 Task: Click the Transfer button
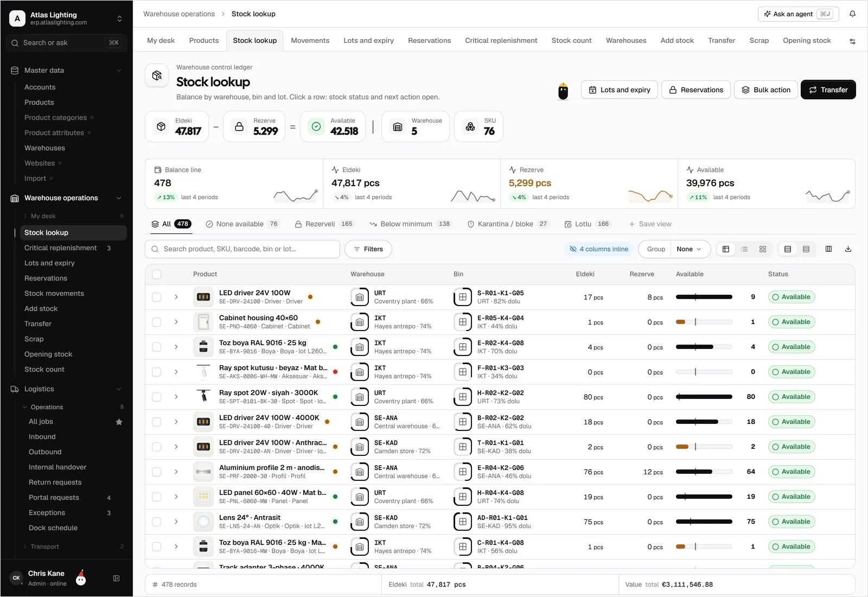[828, 90]
